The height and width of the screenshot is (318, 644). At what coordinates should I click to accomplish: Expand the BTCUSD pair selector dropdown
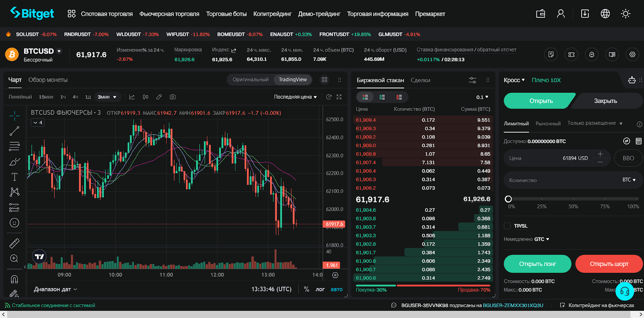(59, 51)
